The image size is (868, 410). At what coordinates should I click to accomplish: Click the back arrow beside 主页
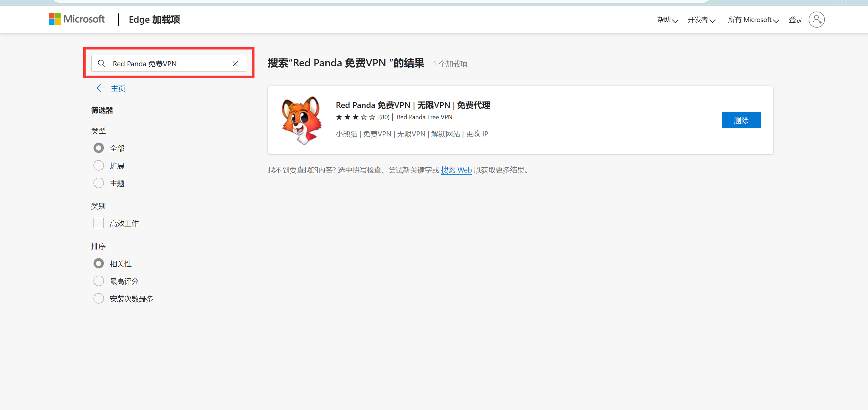click(x=100, y=88)
